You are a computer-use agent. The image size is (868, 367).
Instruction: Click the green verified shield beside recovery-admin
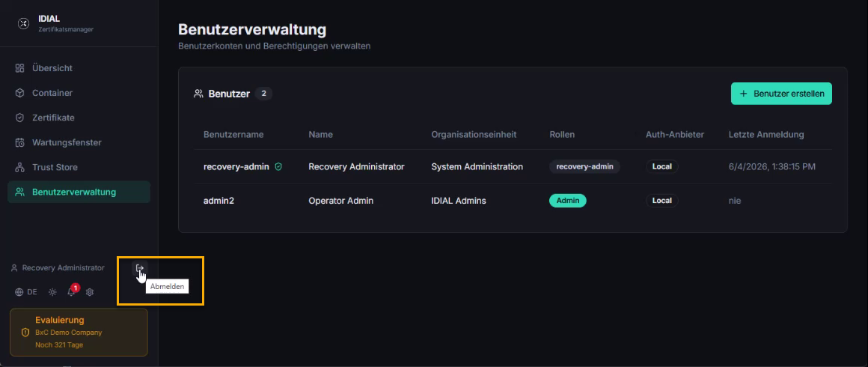pos(278,166)
